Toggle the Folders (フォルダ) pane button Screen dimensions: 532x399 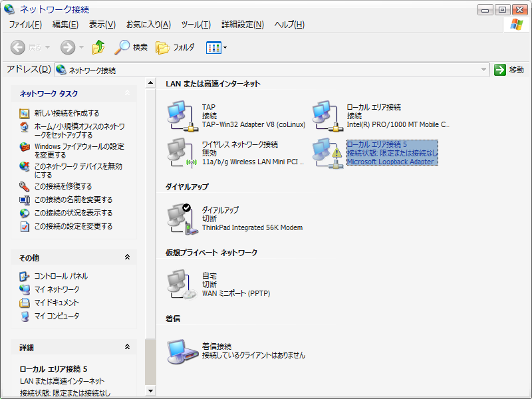click(175, 47)
